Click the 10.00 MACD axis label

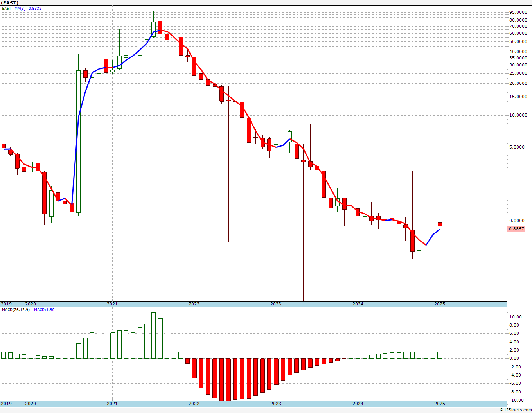click(515, 317)
